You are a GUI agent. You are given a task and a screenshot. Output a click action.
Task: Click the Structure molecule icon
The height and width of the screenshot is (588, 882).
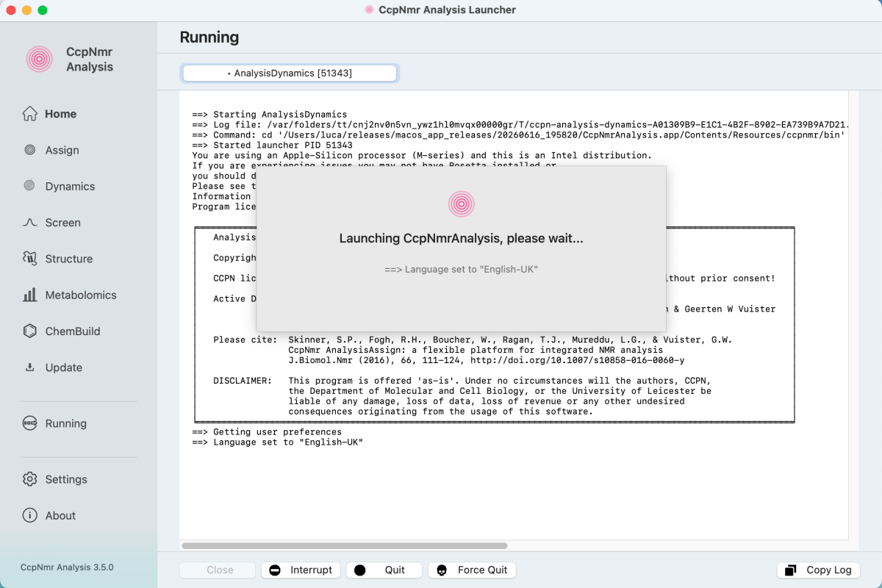pyautogui.click(x=29, y=259)
